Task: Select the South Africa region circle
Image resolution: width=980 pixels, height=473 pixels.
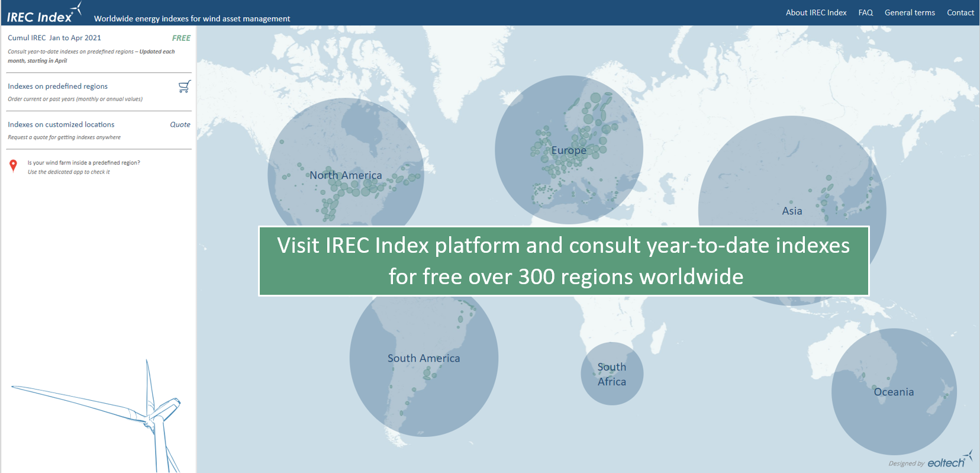Action: (x=612, y=374)
